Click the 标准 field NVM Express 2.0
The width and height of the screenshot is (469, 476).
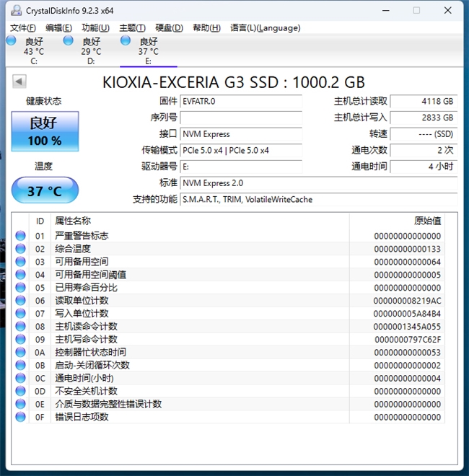point(319,183)
